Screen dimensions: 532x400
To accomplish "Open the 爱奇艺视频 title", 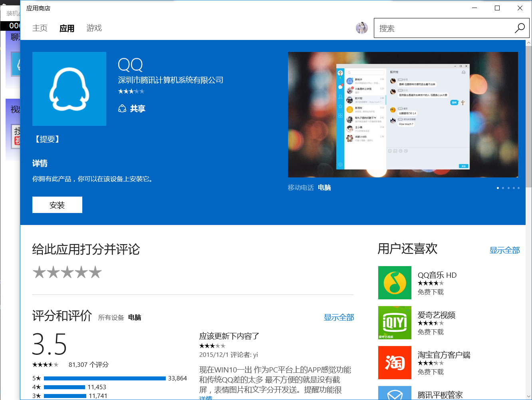I will 437,315.
